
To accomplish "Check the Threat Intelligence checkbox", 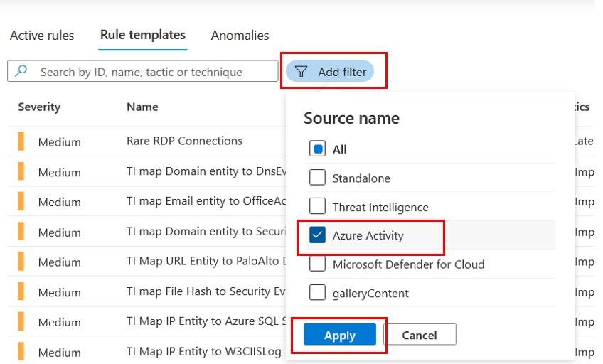I will 317,206.
